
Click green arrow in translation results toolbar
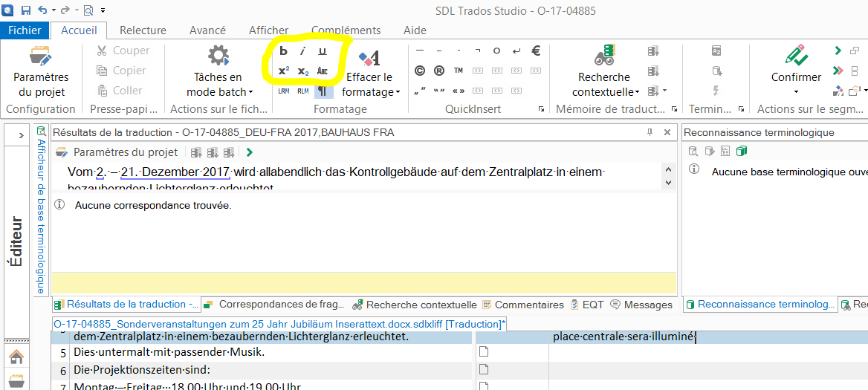pyautogui.click(x=250, y=152)
